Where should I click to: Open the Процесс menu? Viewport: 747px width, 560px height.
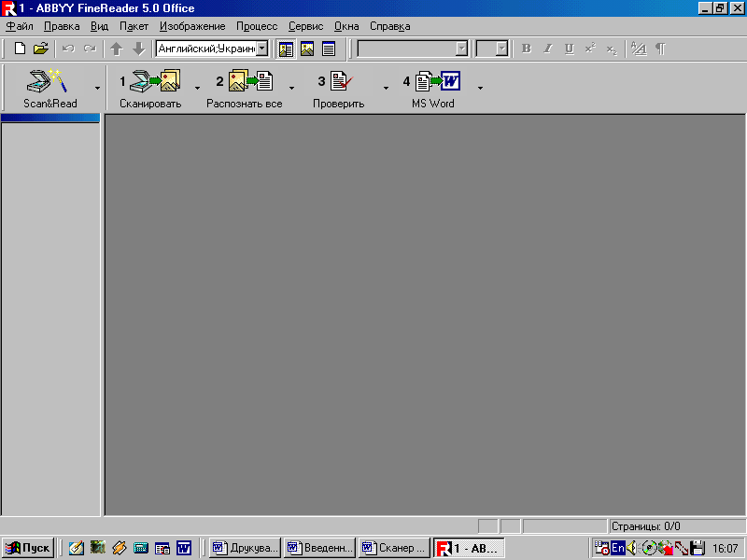[257, 27]
